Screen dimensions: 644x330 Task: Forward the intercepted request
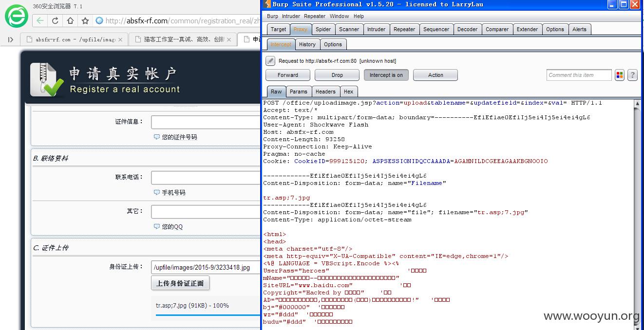click(288, 75)
